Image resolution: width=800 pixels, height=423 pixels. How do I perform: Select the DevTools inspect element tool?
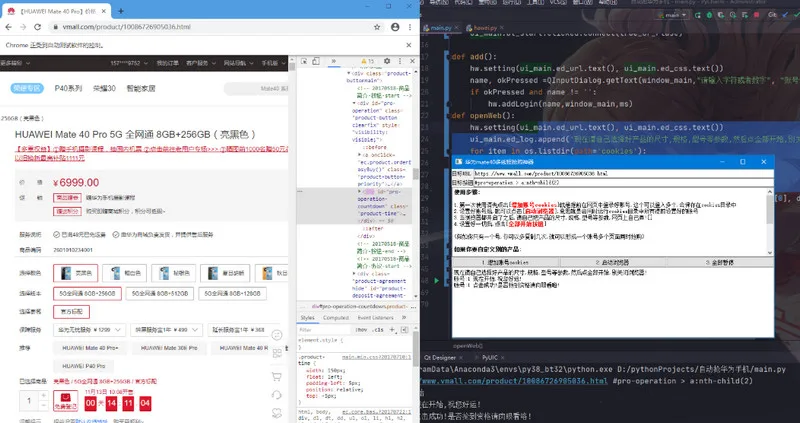coord(304,61)
